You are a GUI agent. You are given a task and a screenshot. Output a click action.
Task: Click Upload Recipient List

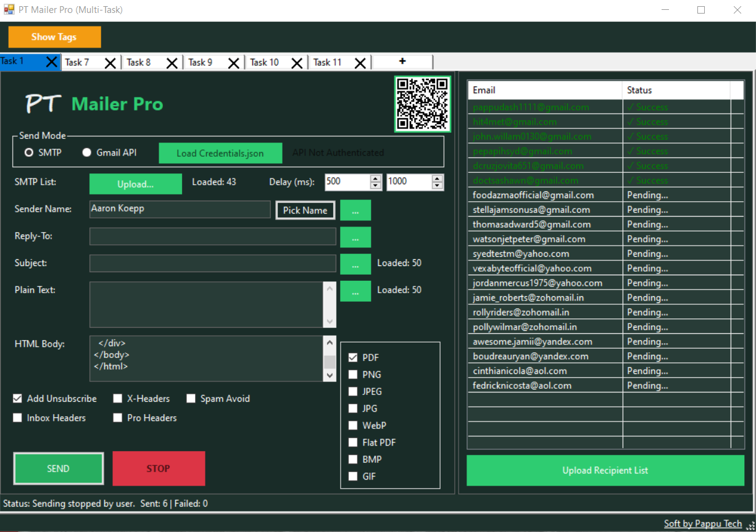[605, 470]
